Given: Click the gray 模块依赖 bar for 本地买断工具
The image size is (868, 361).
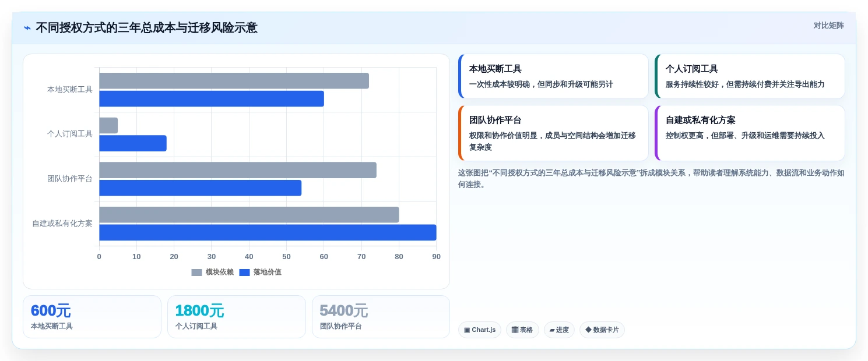Looking at the screenshot, I should pos(234,81).
